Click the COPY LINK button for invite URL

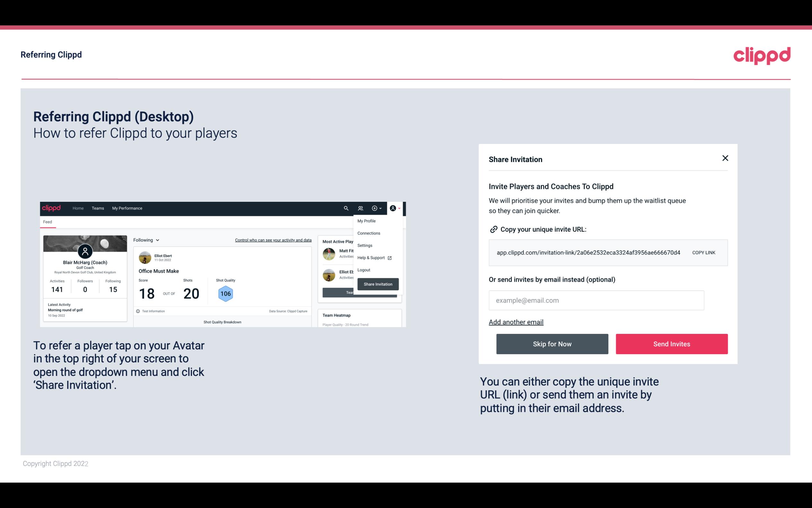point(703,252)
